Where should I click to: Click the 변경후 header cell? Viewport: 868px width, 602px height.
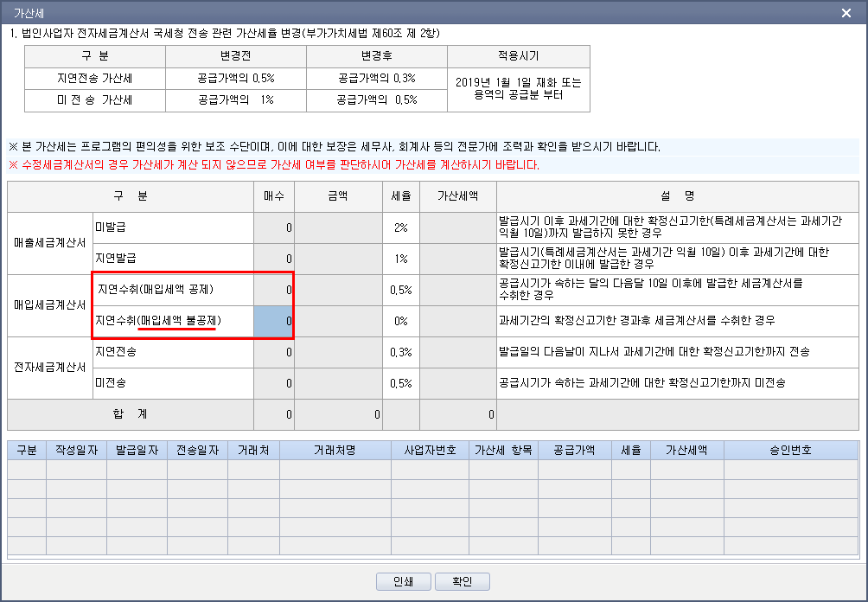coord(376,56)
